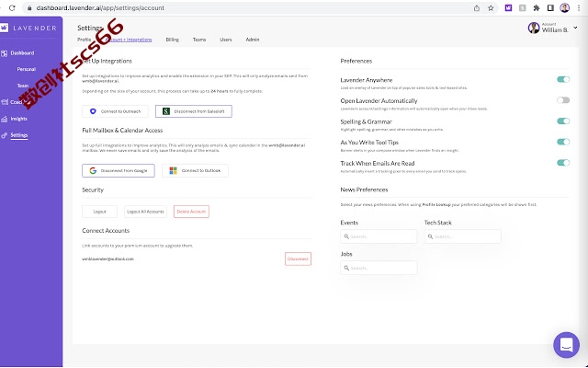Screen dimensions: 588x368
Task: Click the gray extension icon next to Lavender
Action: pyautogui.click(x=523, y=8)
